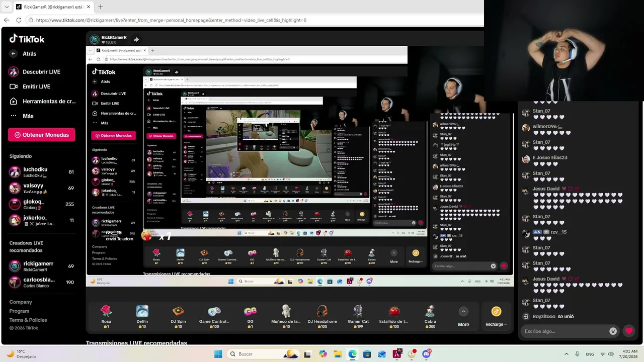This screenshot has height=362, width=644.
Task: Open File Explorer from the taskbar
Action: [x=338, y=354]
